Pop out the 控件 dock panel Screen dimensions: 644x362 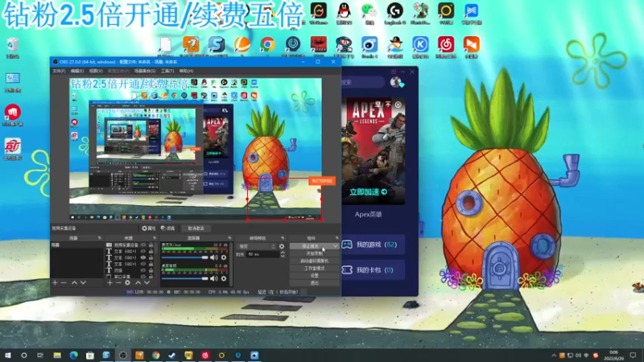pyautogui.click(x=336, y=238)
